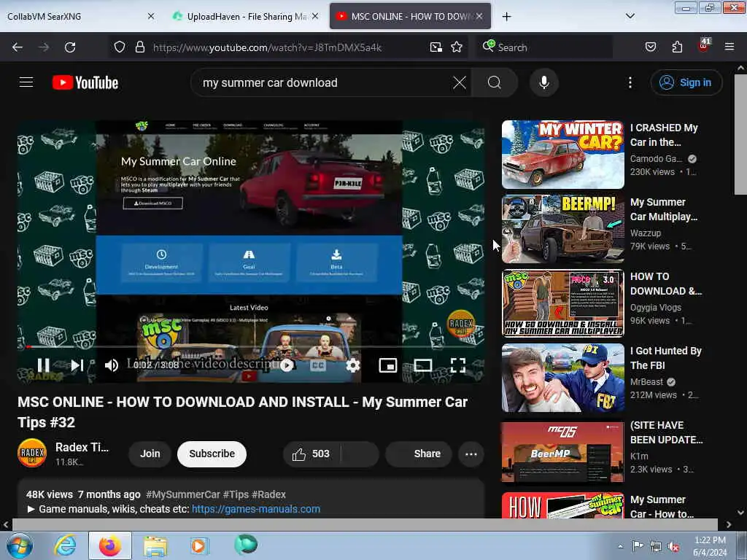Open the BEERMP multiplayer video thumbnail
747x560 pixels.
562,228
